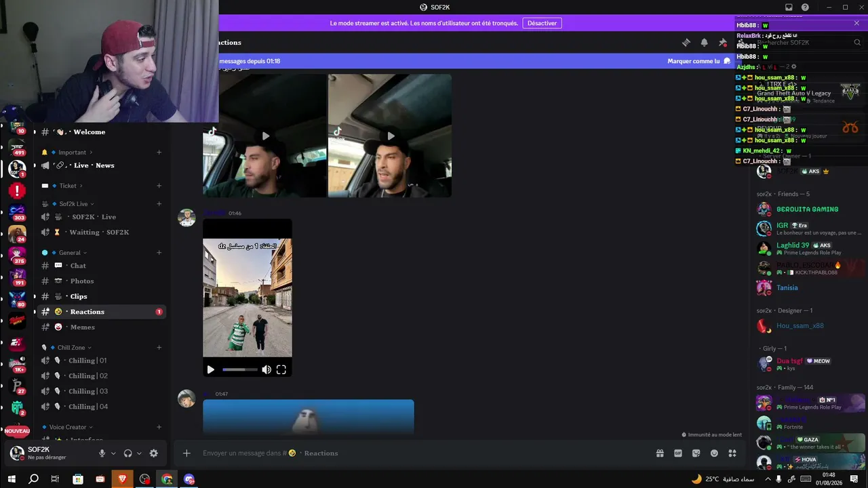The height and width of the screenshot is (488, 868).
Task: Open notification settings bell icon
Action: tap(704, 42)
